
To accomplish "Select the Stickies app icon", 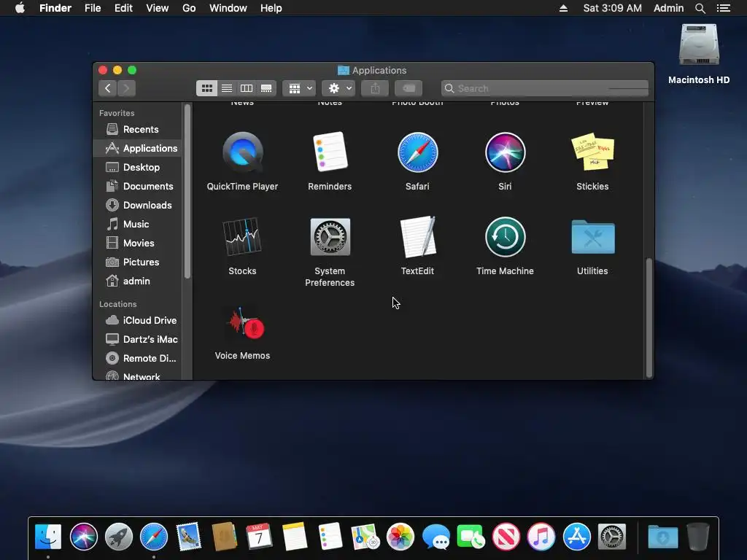I will pyautogui.click(x=592, y=152).
